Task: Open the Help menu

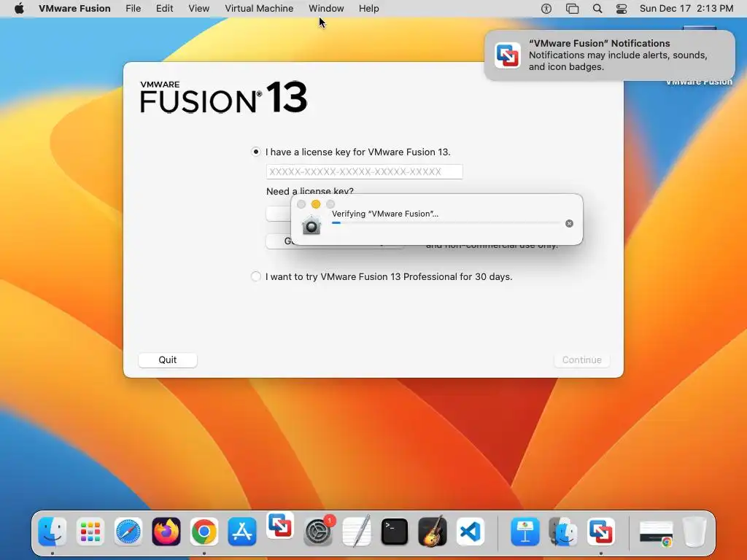Action: [368, 9]
